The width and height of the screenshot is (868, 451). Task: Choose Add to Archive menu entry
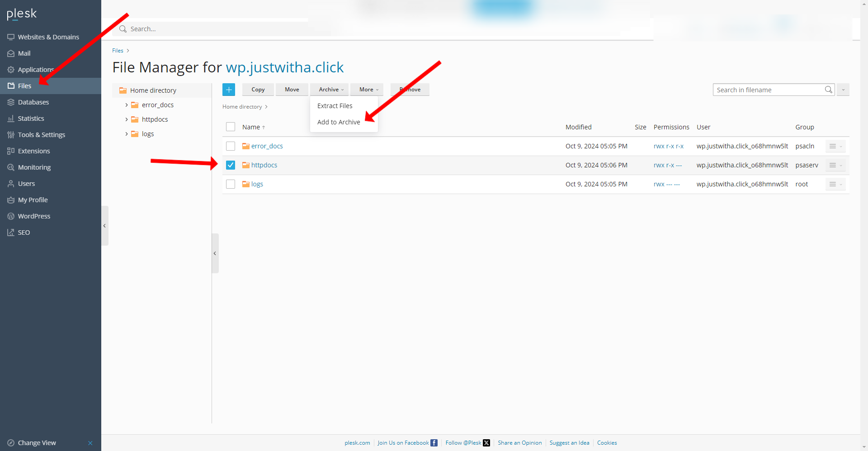click(339, 122)
